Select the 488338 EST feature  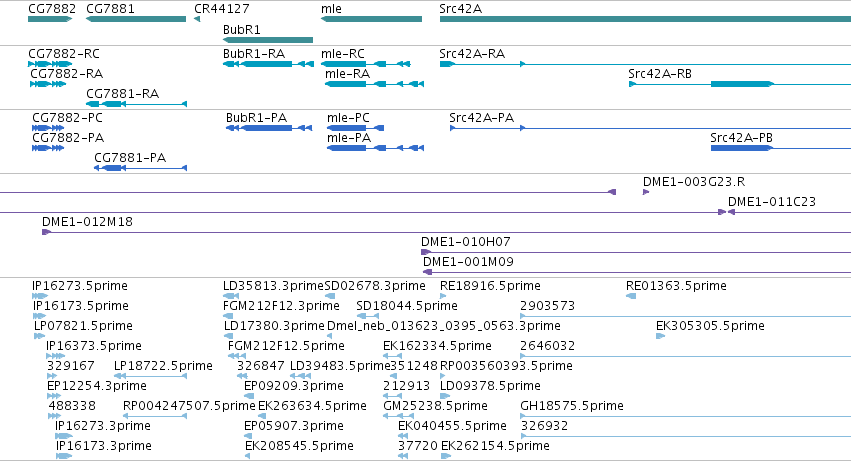point(54,416)
